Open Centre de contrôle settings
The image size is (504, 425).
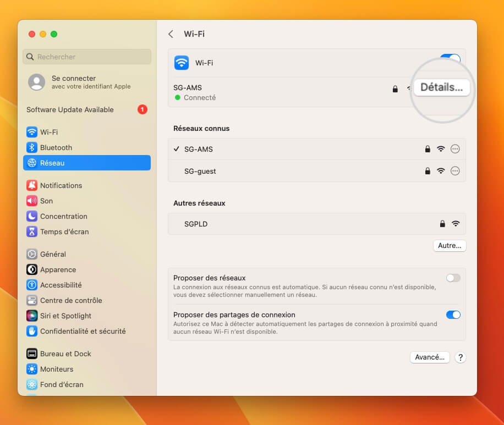[x=87, y=300]
